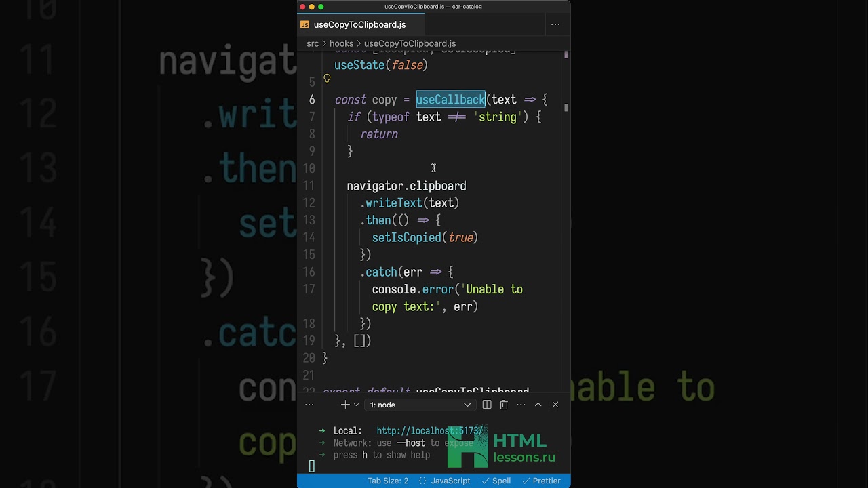Click 'Tab Size: 2' in status bar
Screen dimensions: 868x488
pos(388,481)
